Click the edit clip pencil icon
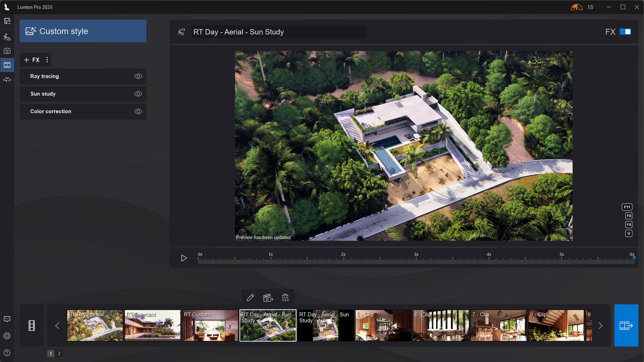 point(250,298)
